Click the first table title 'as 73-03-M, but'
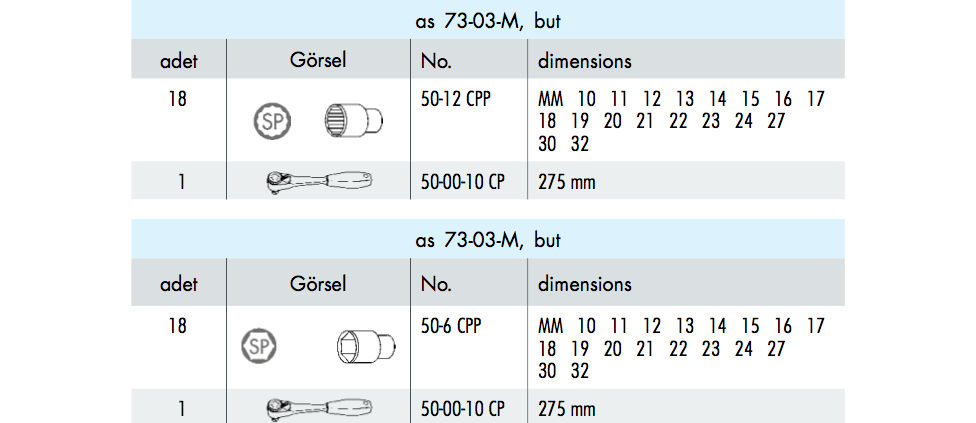976x423 pixels. click(488, 21)
